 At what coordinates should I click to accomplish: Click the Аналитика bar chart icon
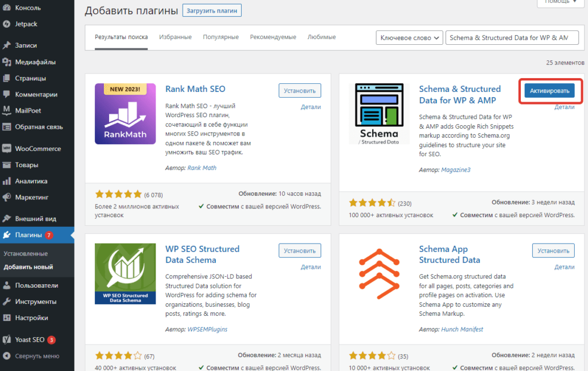[x=6, y=181]
